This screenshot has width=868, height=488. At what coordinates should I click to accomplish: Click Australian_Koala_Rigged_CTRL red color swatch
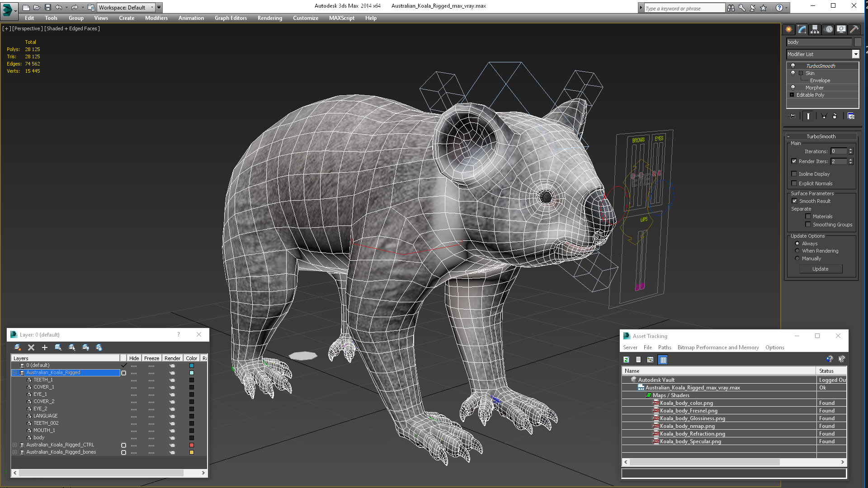click(192, 445)
